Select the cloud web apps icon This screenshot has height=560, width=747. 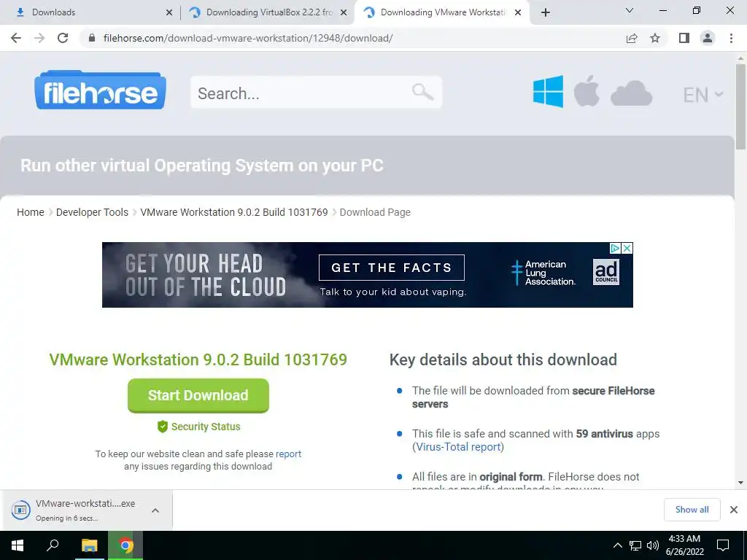pyautogui.click(x=631, y=93)
